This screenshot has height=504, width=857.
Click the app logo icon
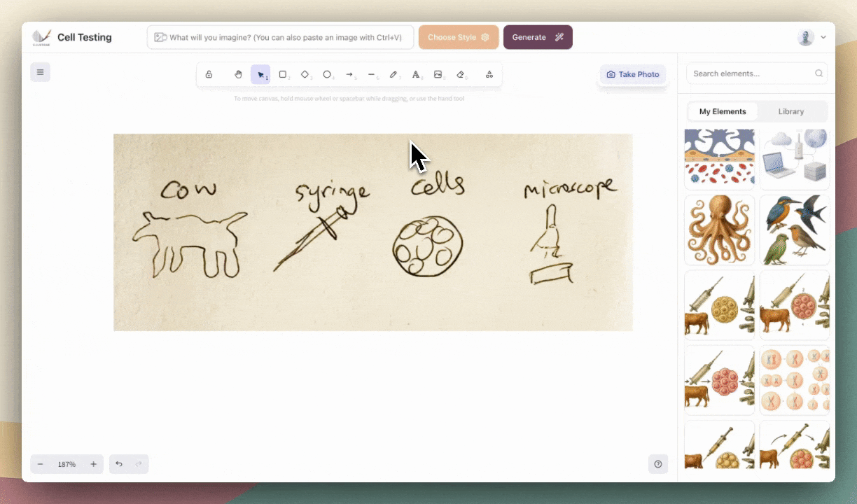pos(41,37)
